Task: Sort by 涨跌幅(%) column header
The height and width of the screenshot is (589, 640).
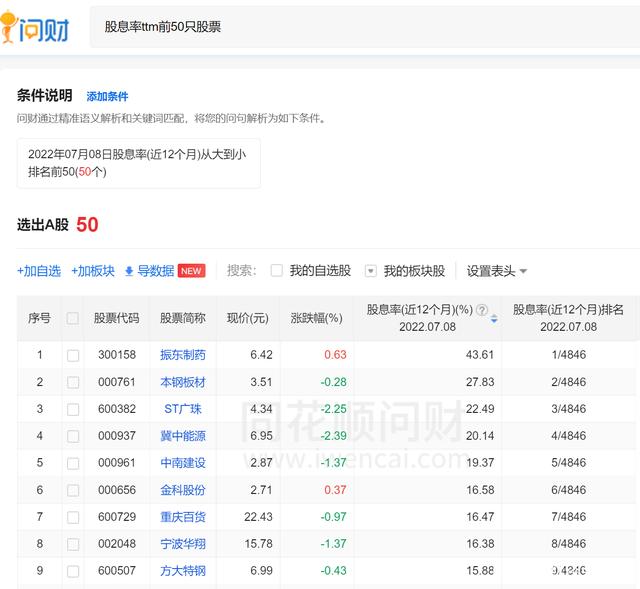Action: 316,318
